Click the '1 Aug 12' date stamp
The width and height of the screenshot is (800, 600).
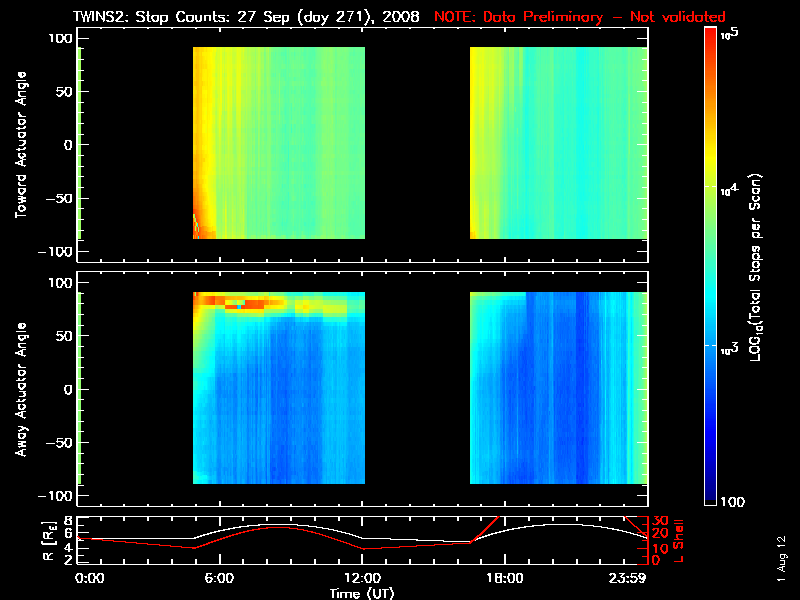[x=781, y=556]
